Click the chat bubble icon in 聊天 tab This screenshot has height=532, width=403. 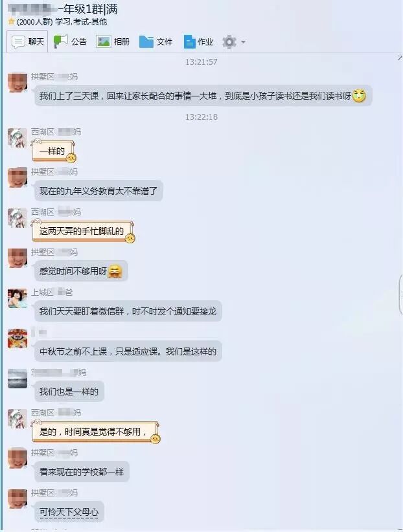pyautogui.click(x=18, y=41)
